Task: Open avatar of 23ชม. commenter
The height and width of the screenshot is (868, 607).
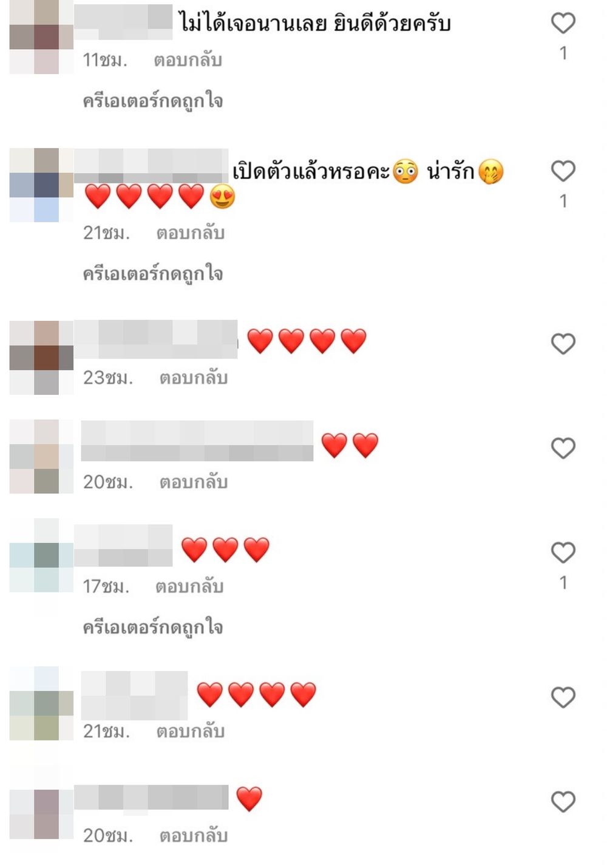Action: click(41, 358)
